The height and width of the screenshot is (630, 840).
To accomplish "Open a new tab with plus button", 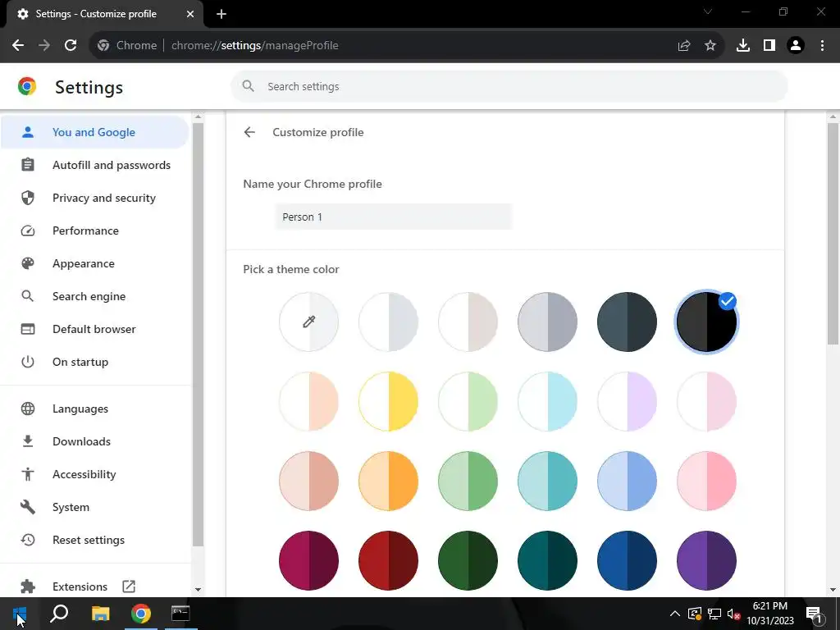I will (x=221, y=14).
